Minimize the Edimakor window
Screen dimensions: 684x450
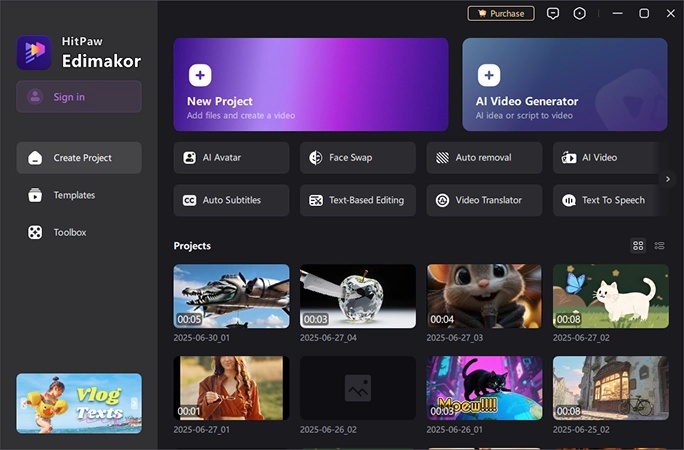(617, 14)
